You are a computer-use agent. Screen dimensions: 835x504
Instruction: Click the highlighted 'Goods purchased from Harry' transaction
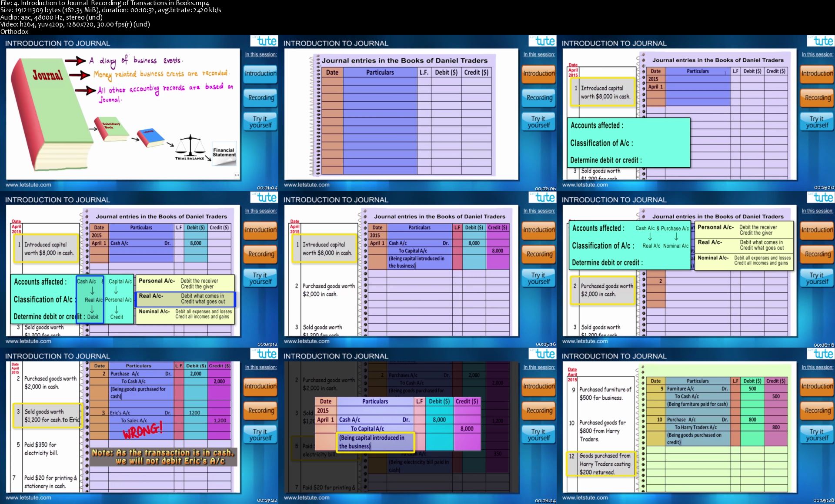(601, 464)
